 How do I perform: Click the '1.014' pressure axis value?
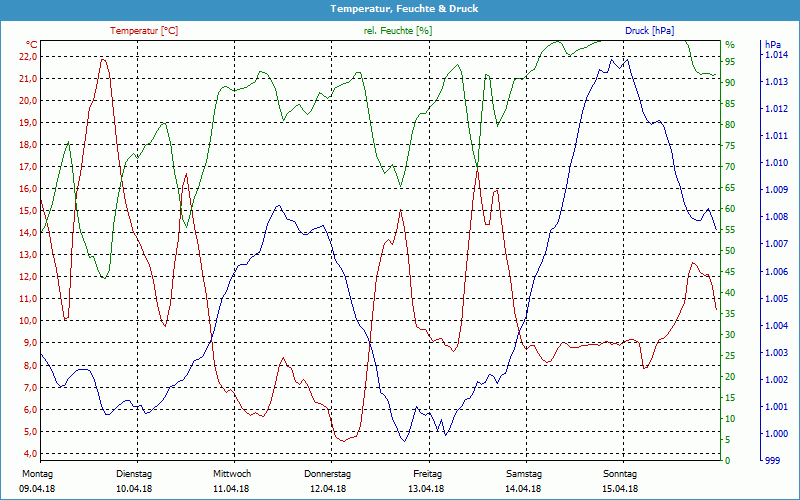click(776, 55)
